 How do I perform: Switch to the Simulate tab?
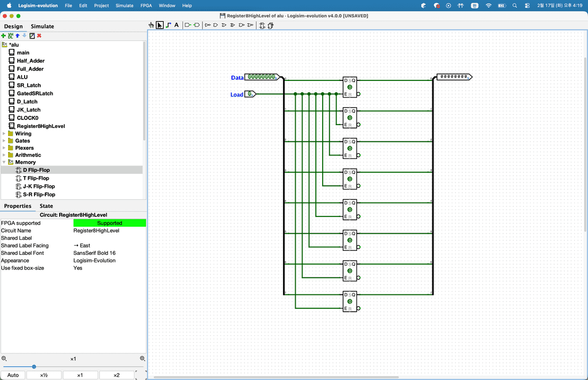42,26
